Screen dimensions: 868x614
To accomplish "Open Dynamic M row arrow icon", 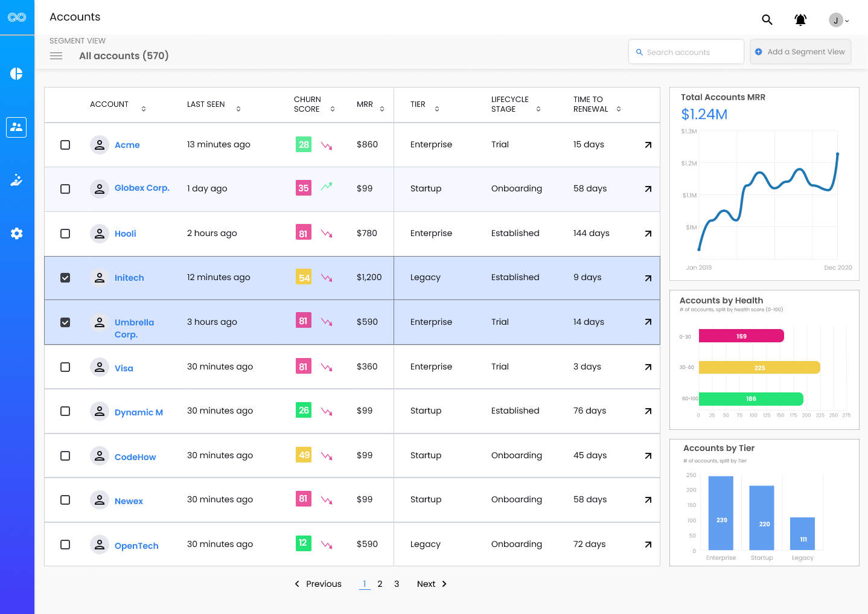I will 648,411.
